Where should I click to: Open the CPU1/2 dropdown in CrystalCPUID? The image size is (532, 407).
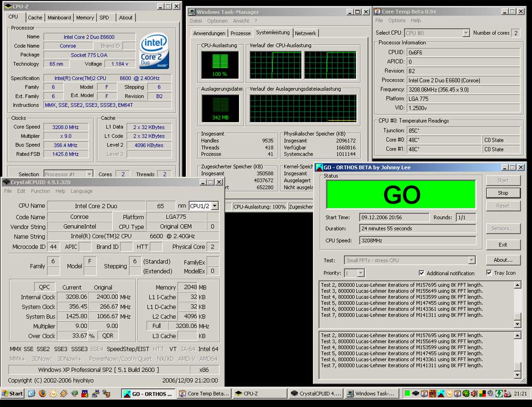tap(215, 206)
